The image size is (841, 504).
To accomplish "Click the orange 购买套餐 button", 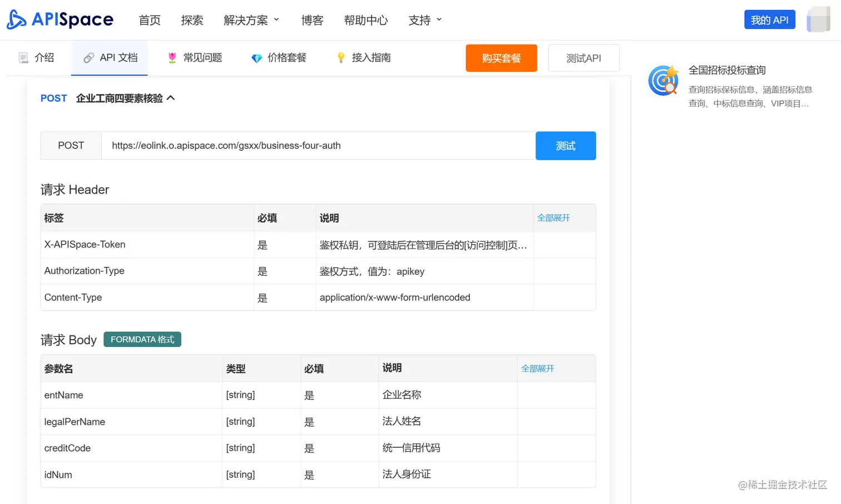I will pos(501,58).
